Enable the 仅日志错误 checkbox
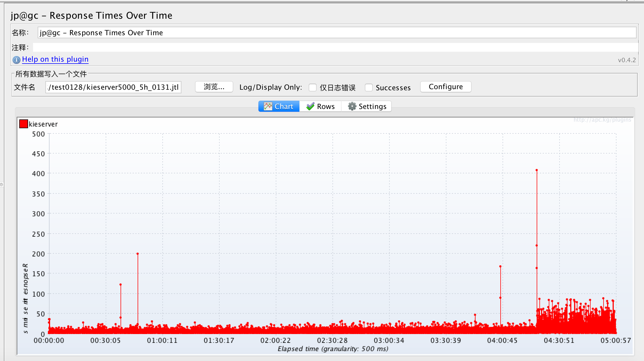 click(313, 87)
